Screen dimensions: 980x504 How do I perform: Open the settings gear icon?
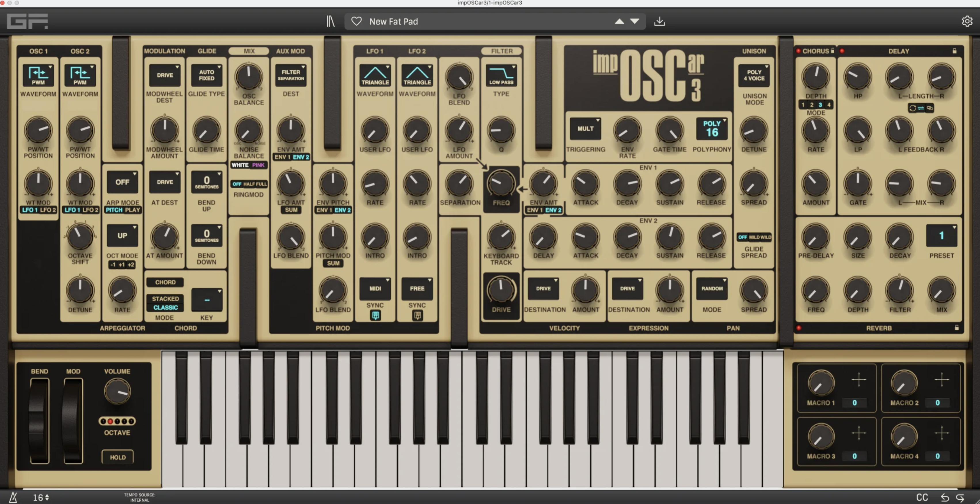point(967,21)
